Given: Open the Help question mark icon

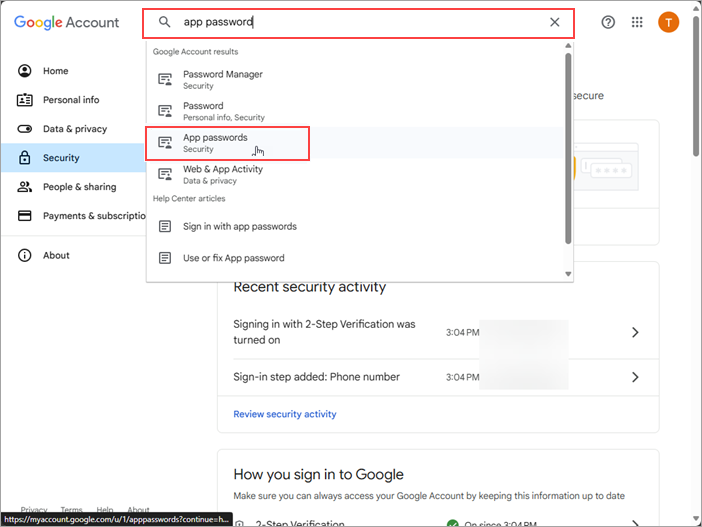Looking at the screenshot, I should point(608,22).
